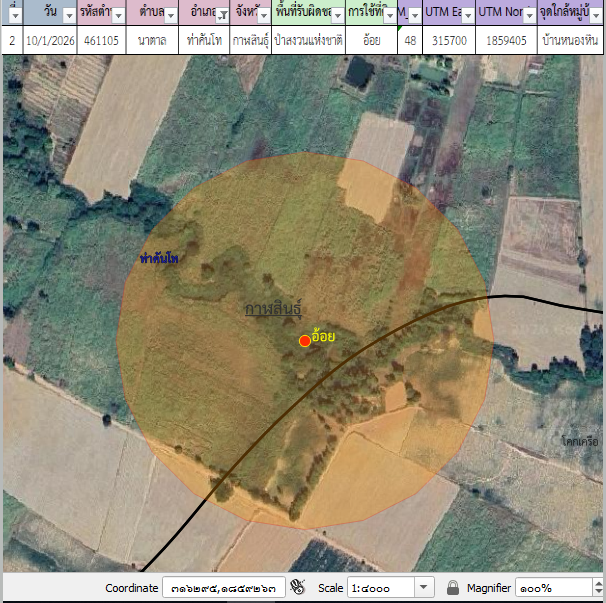606x603 pixels.
Task: Click the อ้อย label next to the marker
Action: [x=323, y=337]
